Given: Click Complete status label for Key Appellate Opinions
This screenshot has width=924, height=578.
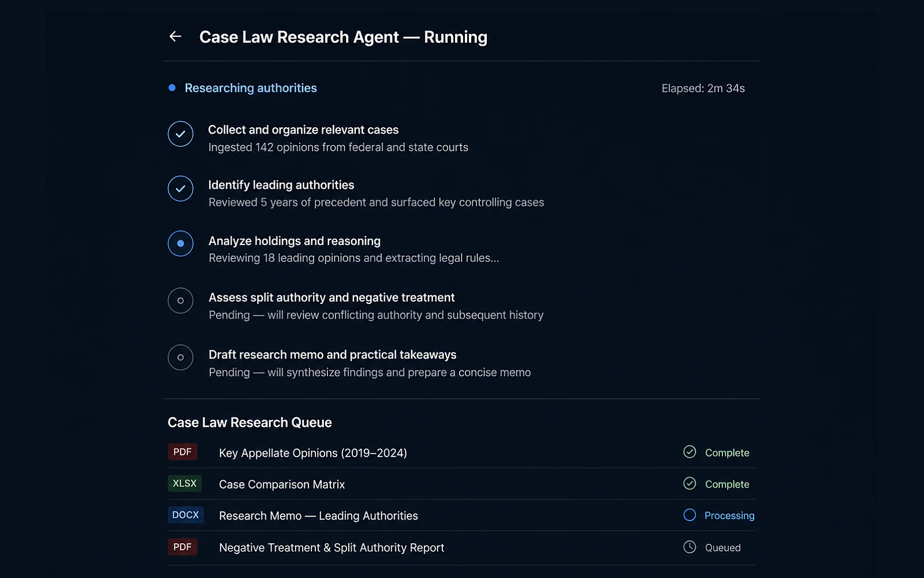Looking at the screenshot, I should coord(727,453).
